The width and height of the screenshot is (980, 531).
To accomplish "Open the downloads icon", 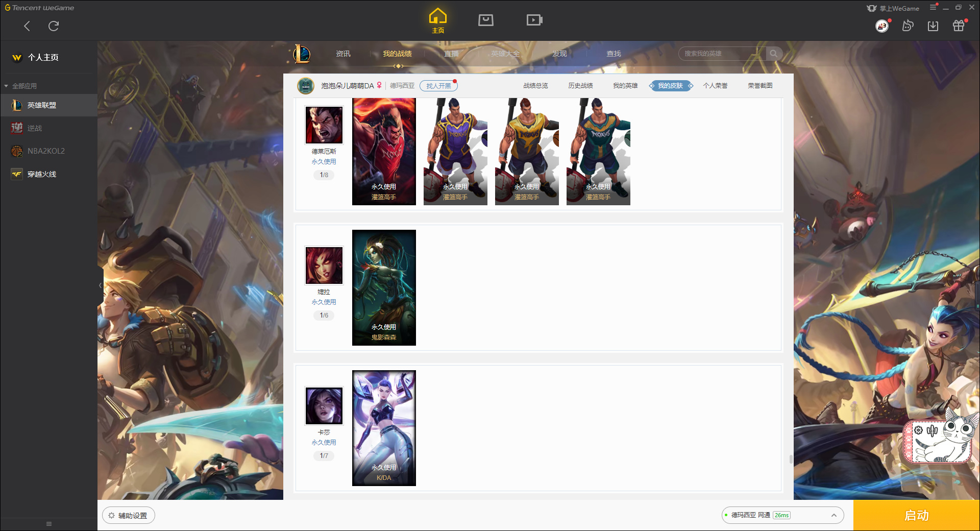I will (x=933, y=26).
